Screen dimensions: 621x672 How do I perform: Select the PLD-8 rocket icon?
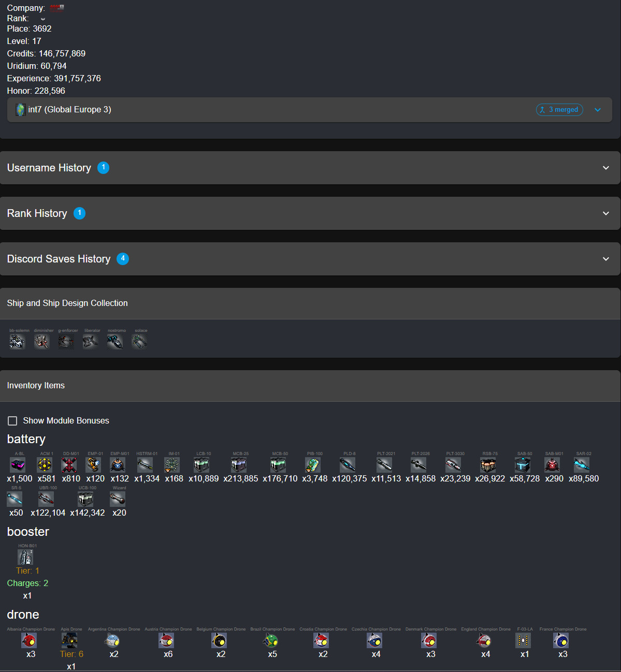(x=348, y=465)
